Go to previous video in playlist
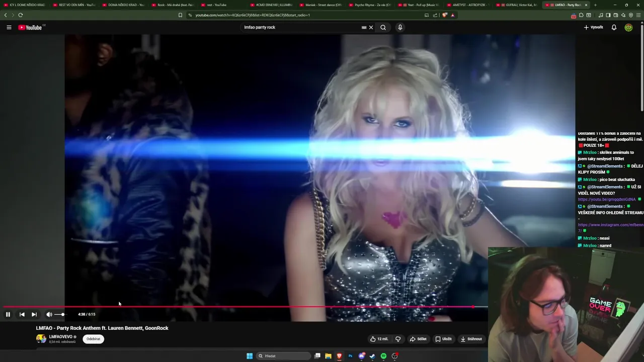The height and width of the screenshot is (362, 644). point(22,314)
